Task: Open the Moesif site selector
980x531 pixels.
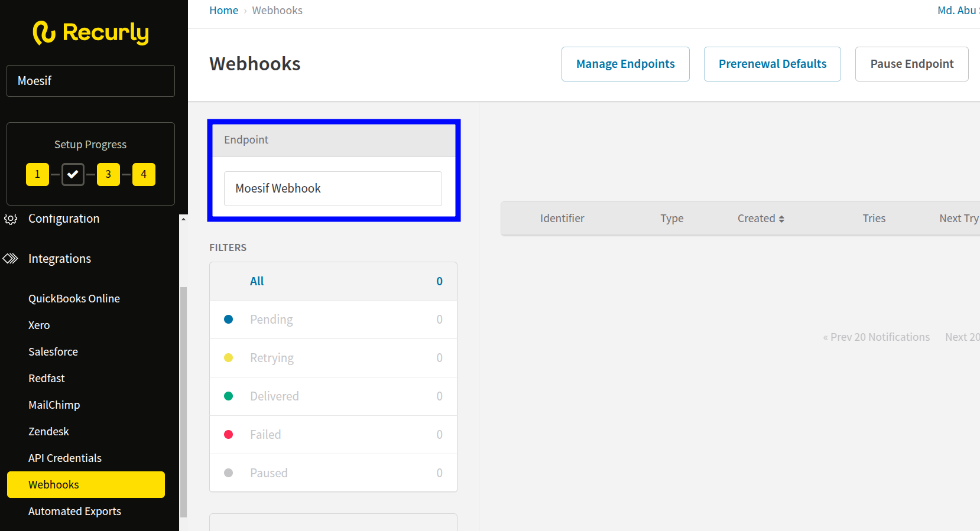Action: [90, 81]
